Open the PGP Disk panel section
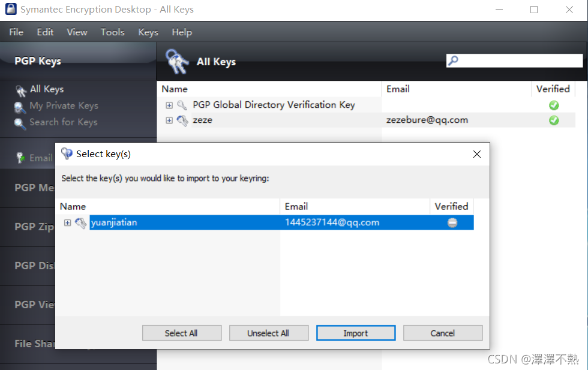588x370 pixels. click(35, 266)
